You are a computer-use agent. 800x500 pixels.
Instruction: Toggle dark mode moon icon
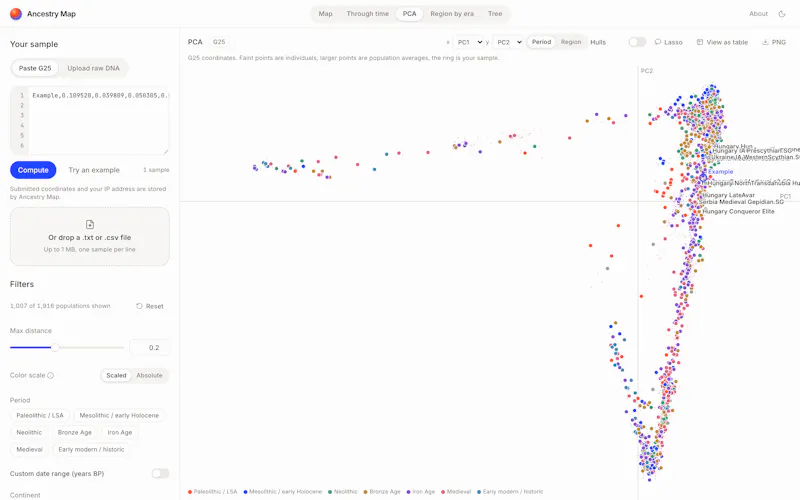click(x=782, y=14)
